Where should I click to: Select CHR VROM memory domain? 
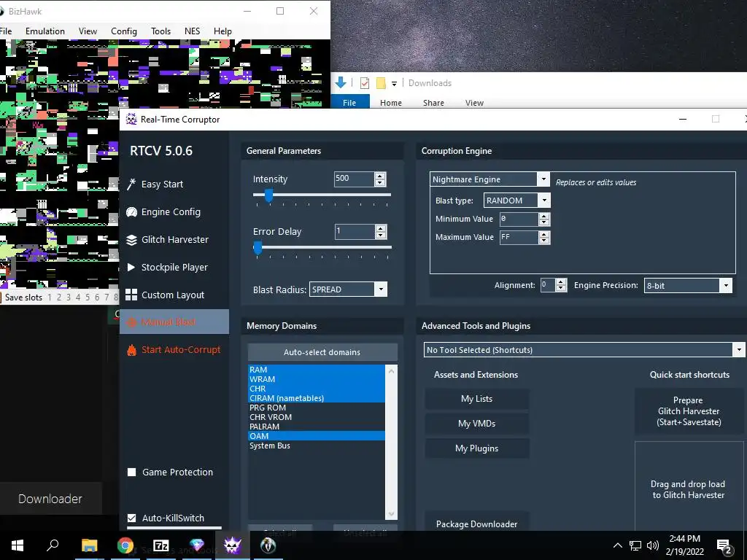317,417
